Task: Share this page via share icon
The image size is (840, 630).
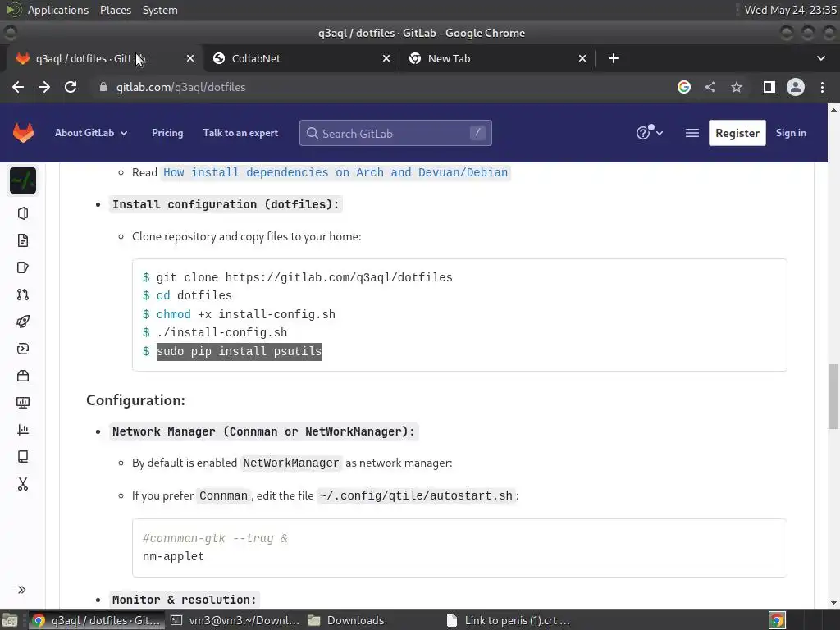Action: point(710,87)
